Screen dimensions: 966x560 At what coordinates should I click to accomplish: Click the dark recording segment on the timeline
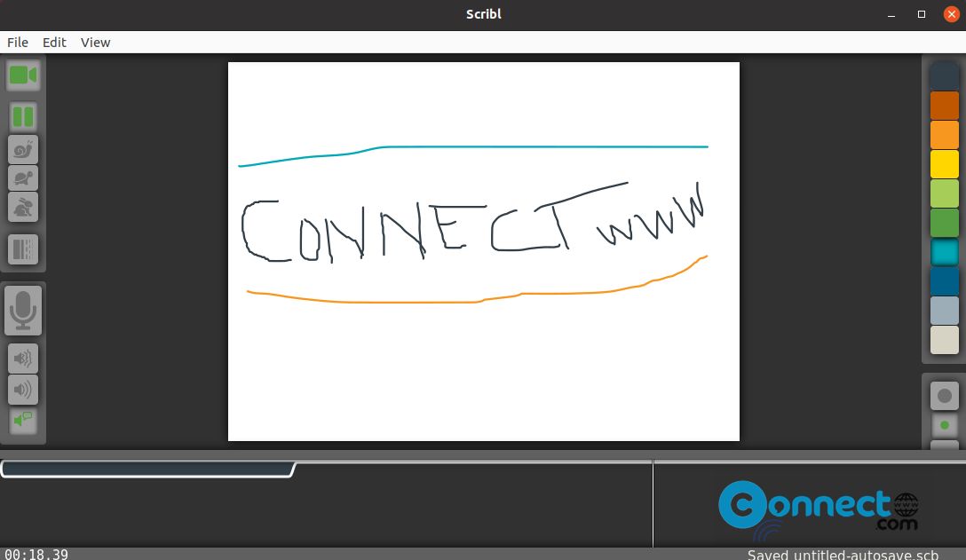coord(148,469)
